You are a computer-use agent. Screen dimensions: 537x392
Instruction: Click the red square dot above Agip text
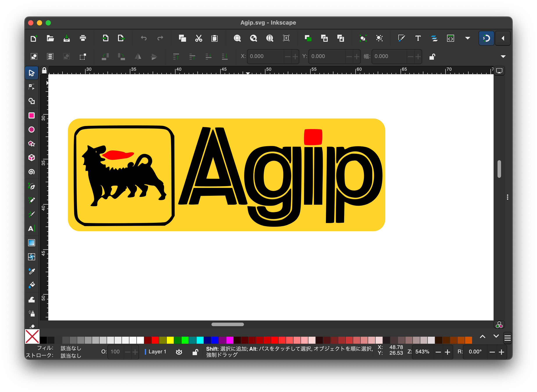[313, 137]
